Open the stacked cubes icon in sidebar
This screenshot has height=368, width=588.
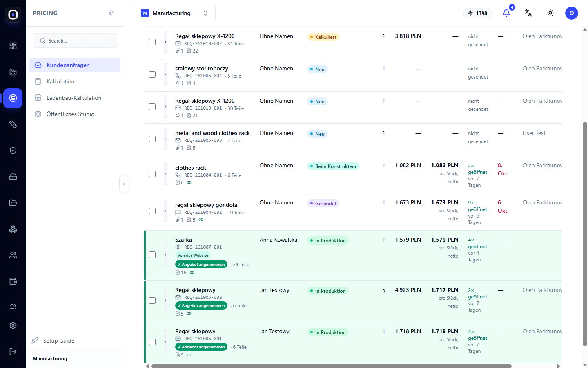click(x=13, y=229)
